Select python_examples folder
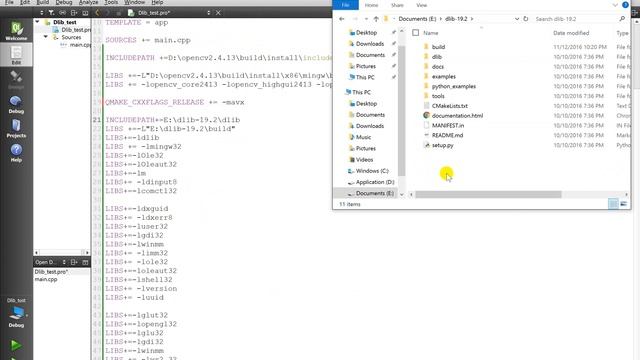640x360 pixels. (x=453, y=86)
